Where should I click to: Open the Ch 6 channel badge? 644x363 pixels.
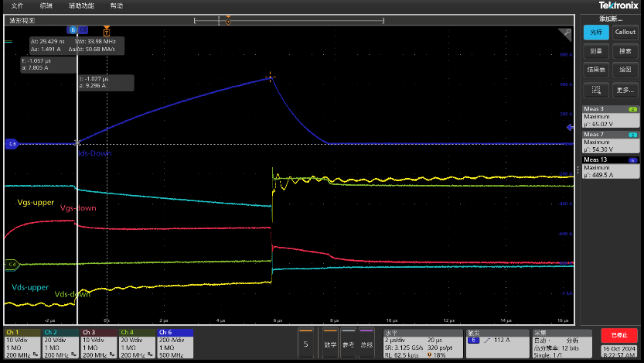point(175,344)
